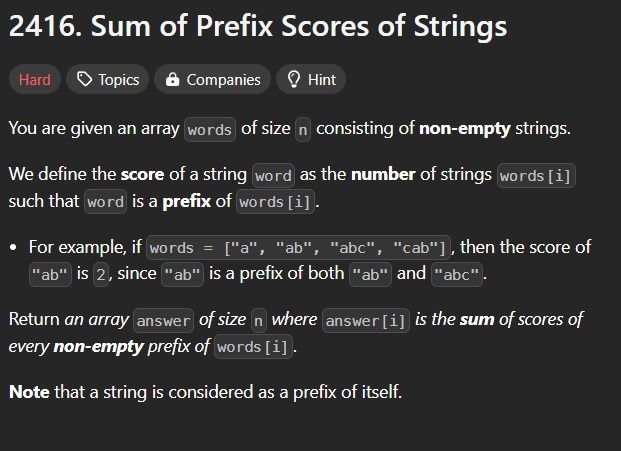
Task: Click the 'answer' code token after 'an array'
Action: [164, 320]
